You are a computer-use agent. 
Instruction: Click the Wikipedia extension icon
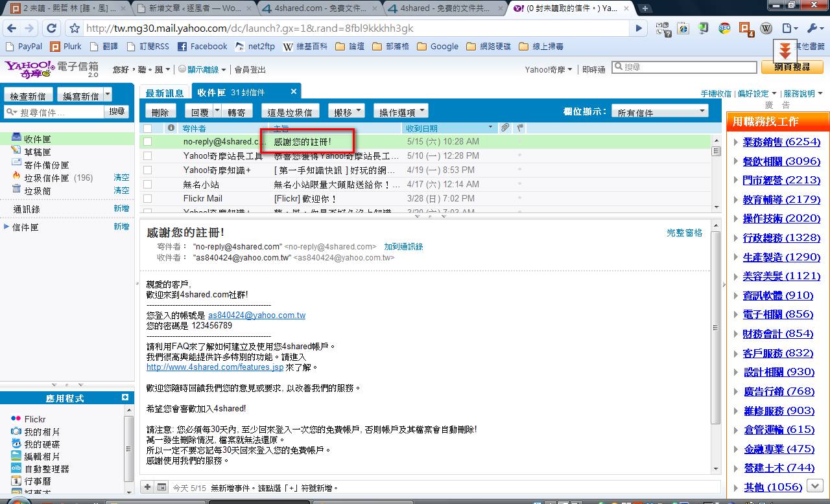click(766, 29)
